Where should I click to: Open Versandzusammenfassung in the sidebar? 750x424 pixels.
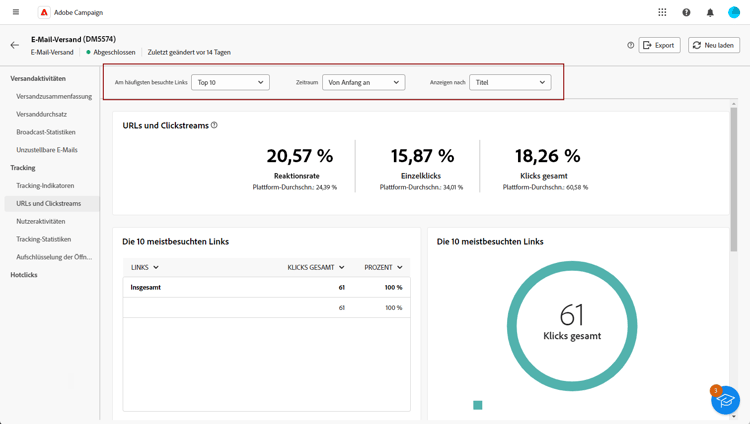[54, 96]
